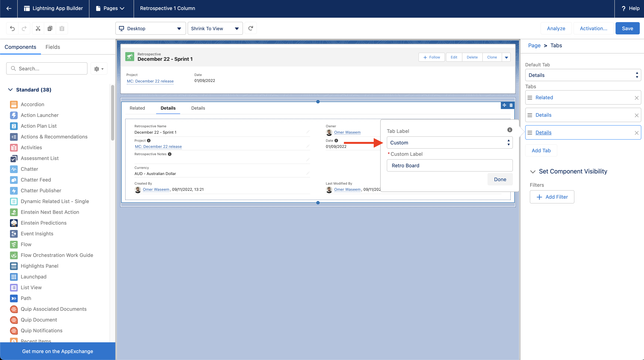Click the paste clipboard icon
644x360 pixels.
click(x=62, y=28)
